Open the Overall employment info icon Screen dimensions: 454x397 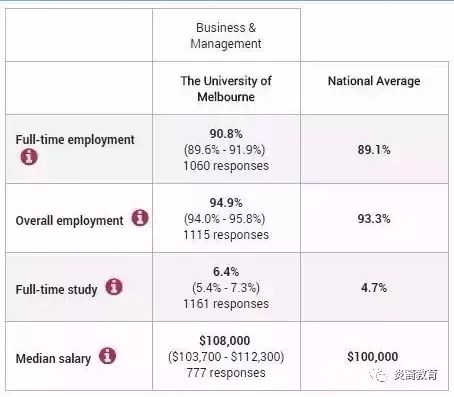[140, 218]
